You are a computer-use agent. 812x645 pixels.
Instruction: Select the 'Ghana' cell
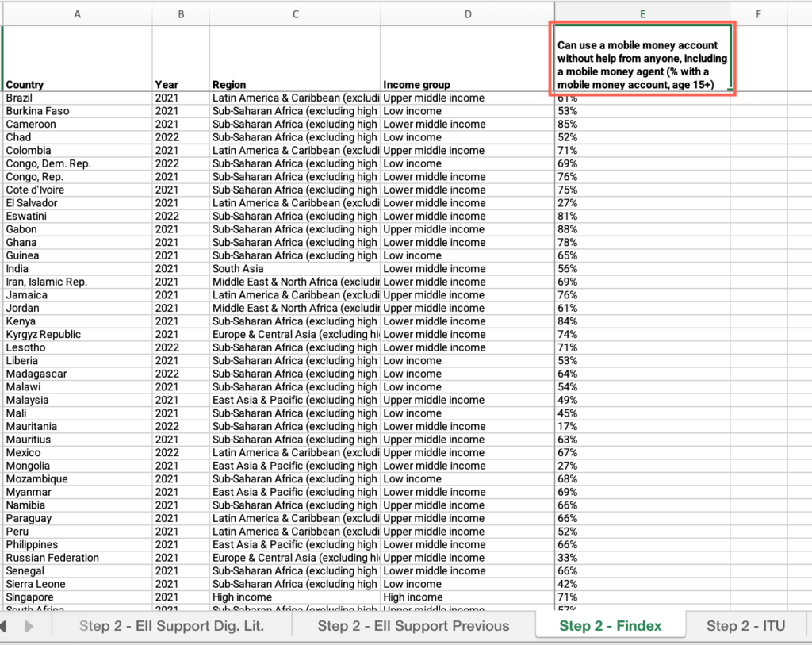pos(77,243)
